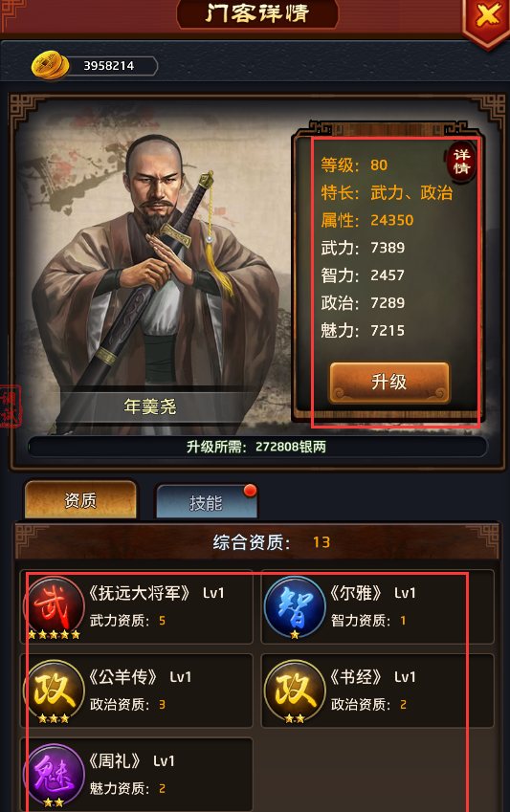The width and height of the screenshot is (510, 812).
Task: Open the 抚远大将军 Lv1 book entry
Action: [x=137, y=606]
